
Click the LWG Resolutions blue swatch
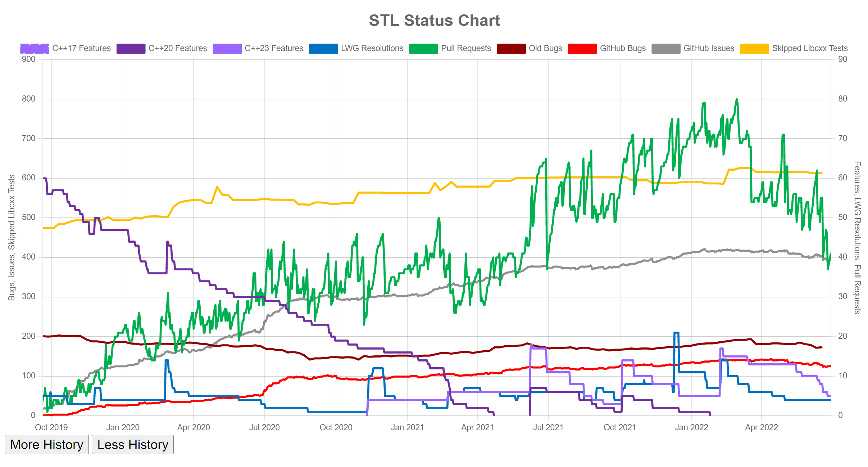323,48
